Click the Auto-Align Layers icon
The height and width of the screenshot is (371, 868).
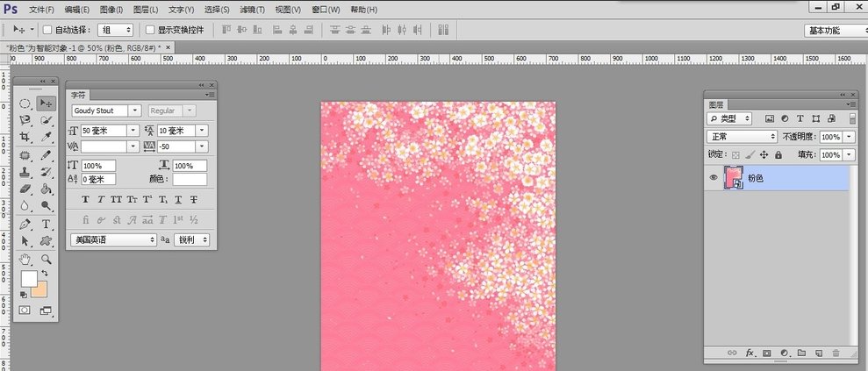(443, 30)
